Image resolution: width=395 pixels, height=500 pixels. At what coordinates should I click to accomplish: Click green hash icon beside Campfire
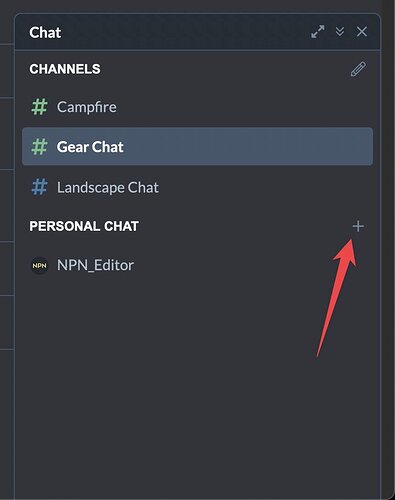(39, 107)
